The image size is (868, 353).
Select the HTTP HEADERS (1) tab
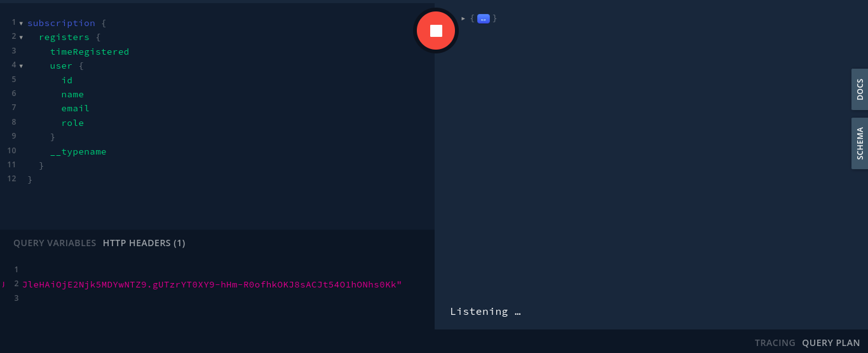(144, 243)
